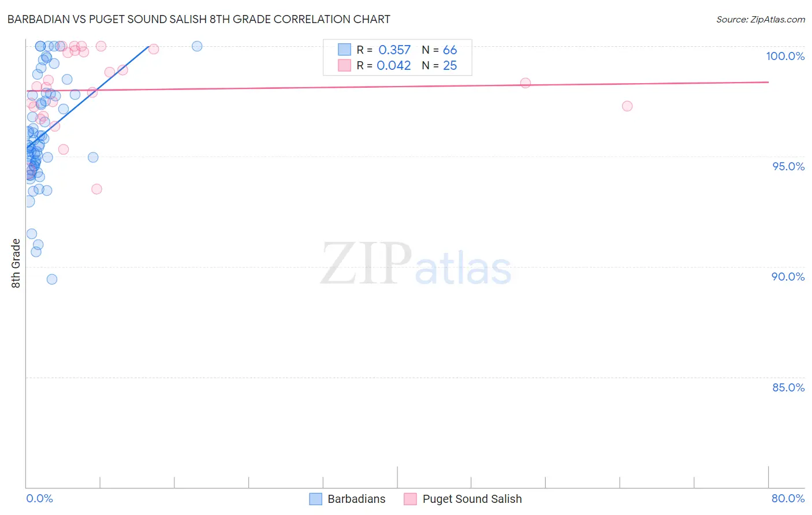Click the lowest blue data point near 89.5%
The image size is (812, 515).
point(52,279)
